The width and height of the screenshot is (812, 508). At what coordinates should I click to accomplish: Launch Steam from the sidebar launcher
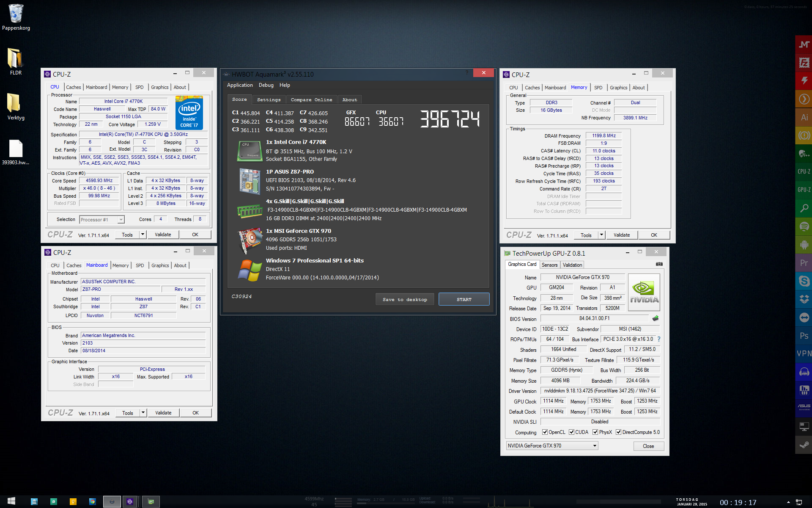[x=804, y=444]
